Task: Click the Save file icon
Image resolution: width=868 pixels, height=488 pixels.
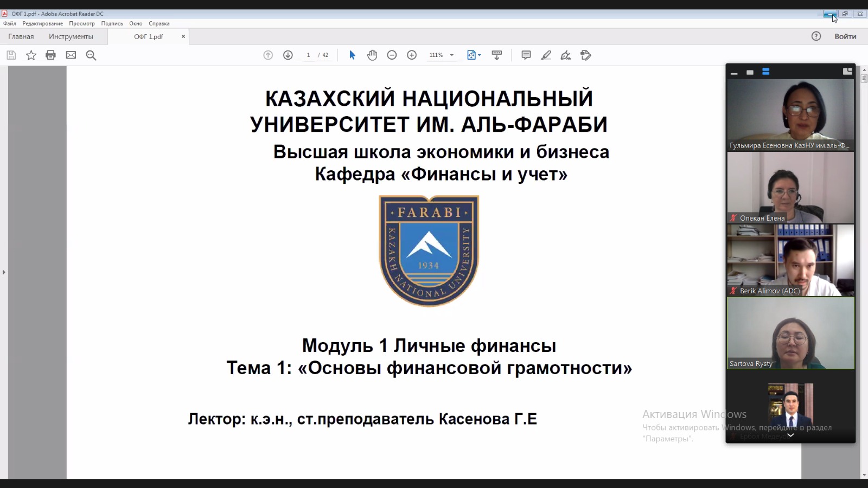Action: point(11,55)
